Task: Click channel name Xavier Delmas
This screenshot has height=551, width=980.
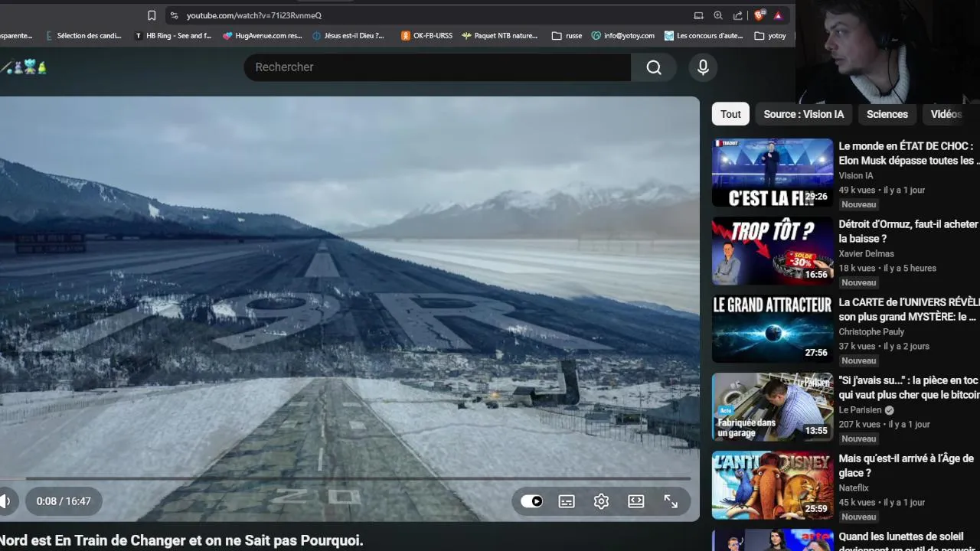Action: tap(866, 253)
